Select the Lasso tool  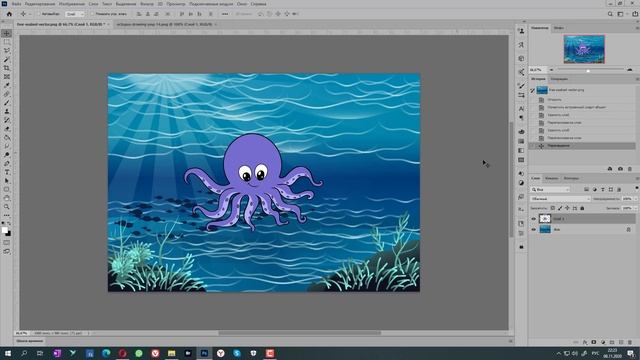coord(7,51)
